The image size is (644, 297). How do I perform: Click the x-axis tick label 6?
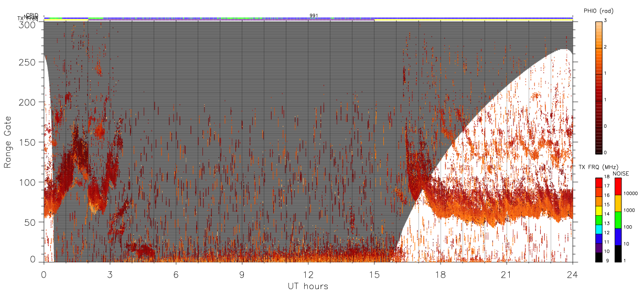[x=176, y=274]
